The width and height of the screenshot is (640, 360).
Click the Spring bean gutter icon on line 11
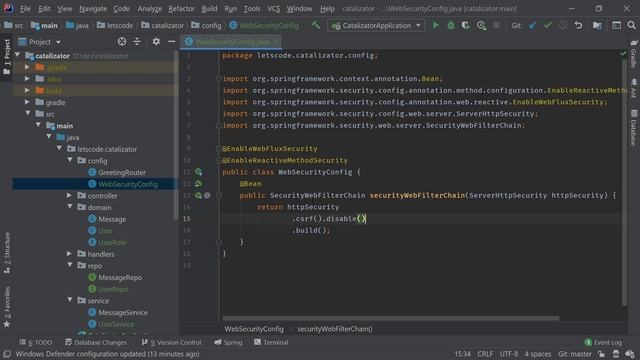[x=198, y=172]
